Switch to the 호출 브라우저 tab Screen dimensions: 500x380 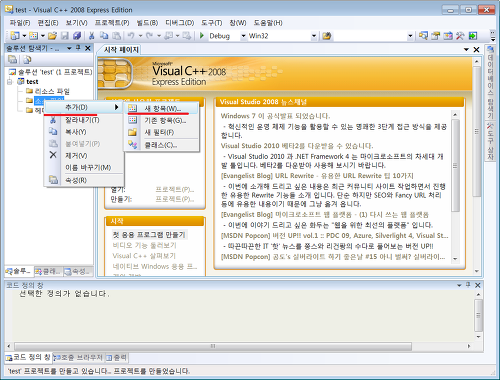(x=78, y=358)
